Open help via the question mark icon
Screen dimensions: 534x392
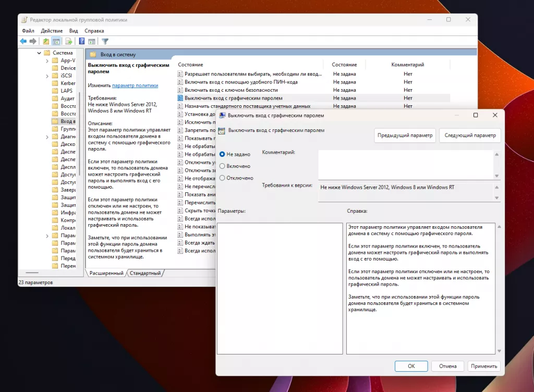pos(81,41)
